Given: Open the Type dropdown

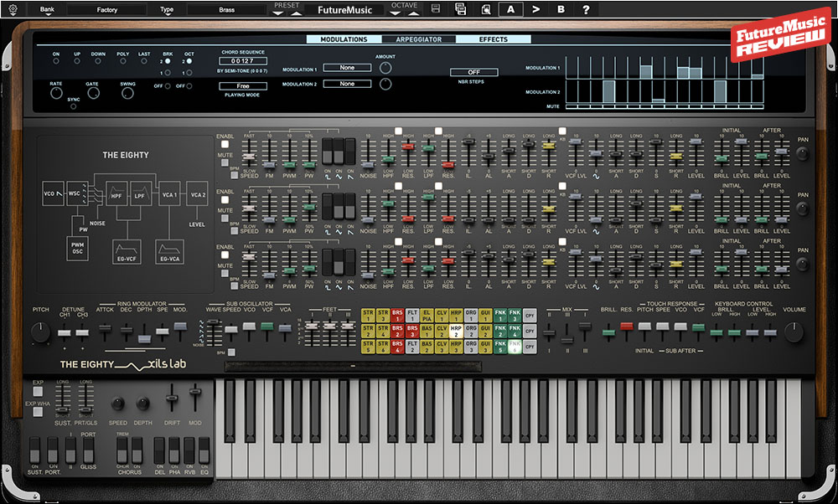Looking at the screenshot, I should (x=168, y=10).
